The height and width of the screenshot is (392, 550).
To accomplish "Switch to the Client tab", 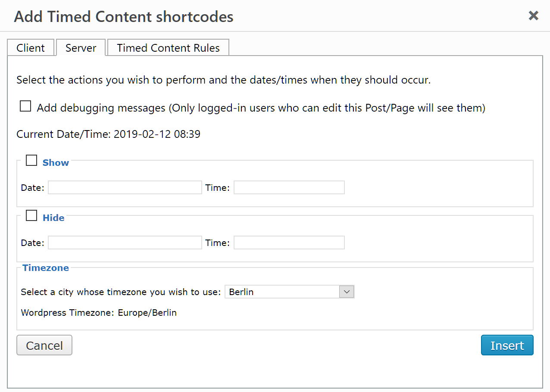I will click(x=31, y=48).
